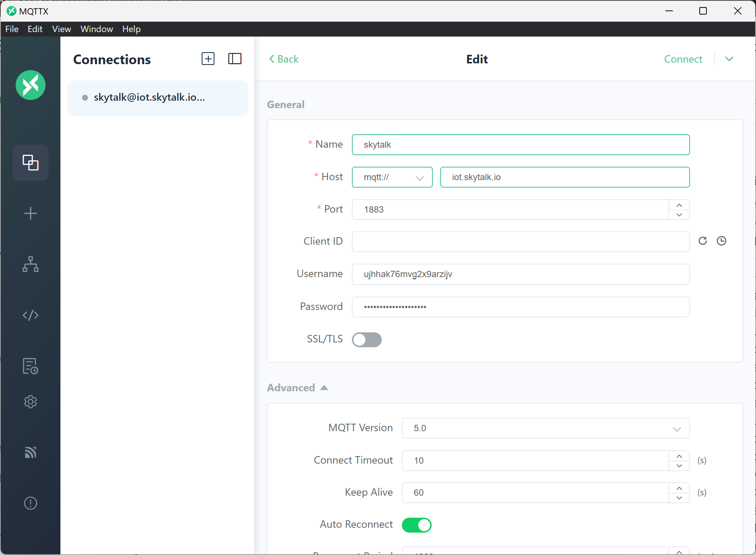The width and height of the screenshot is (756, 555).
Task: Open the broker network view in the sidebar
Action: coord(30,265)
